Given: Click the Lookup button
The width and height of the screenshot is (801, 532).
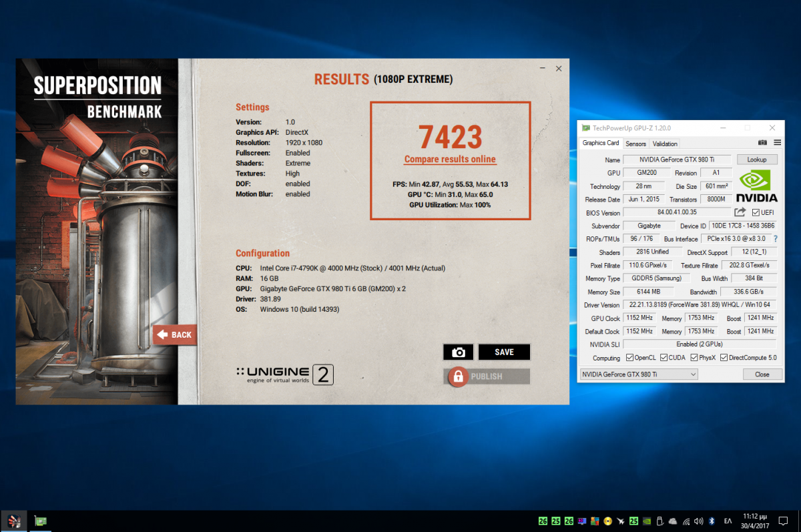Looking at the screenshot, I should tap(757, 160).
